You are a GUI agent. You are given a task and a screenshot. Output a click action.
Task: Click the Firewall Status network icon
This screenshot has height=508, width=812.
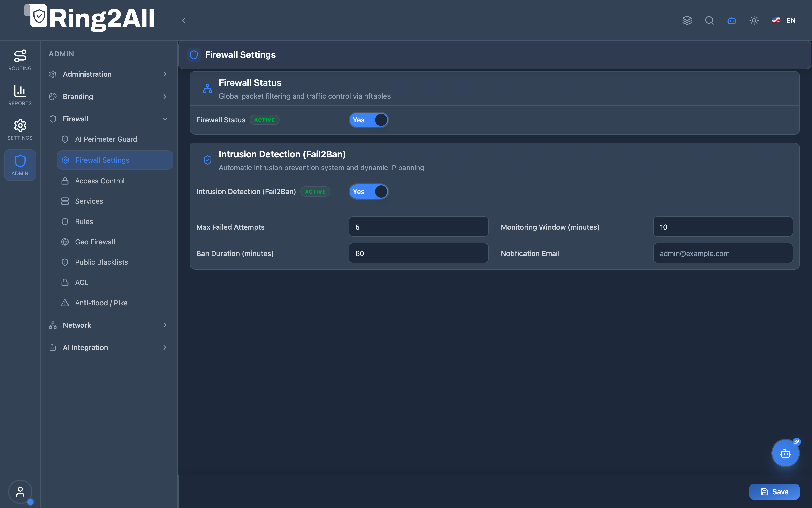click(x=207, y=88)
